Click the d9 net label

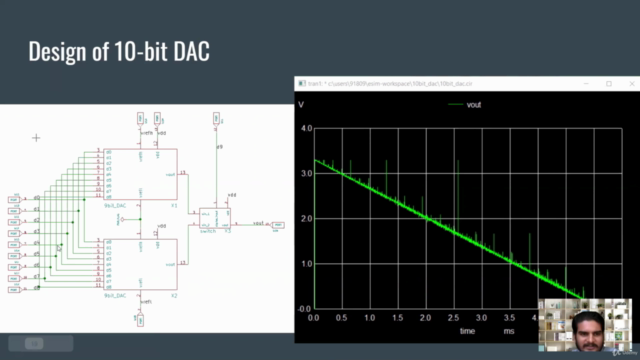pyautogui.click(x=220, y=147)
